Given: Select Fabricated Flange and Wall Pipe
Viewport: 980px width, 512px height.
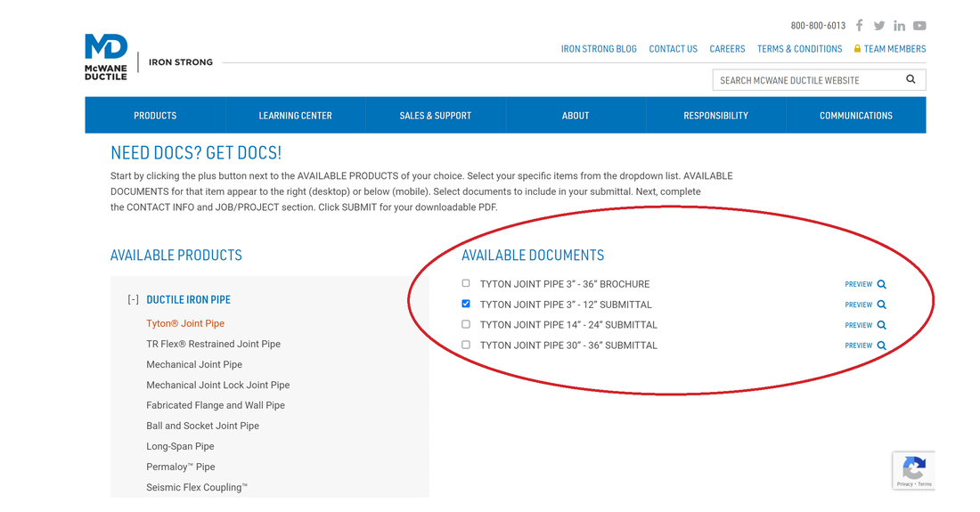Looking at the screenshot, I should point(215,405).
